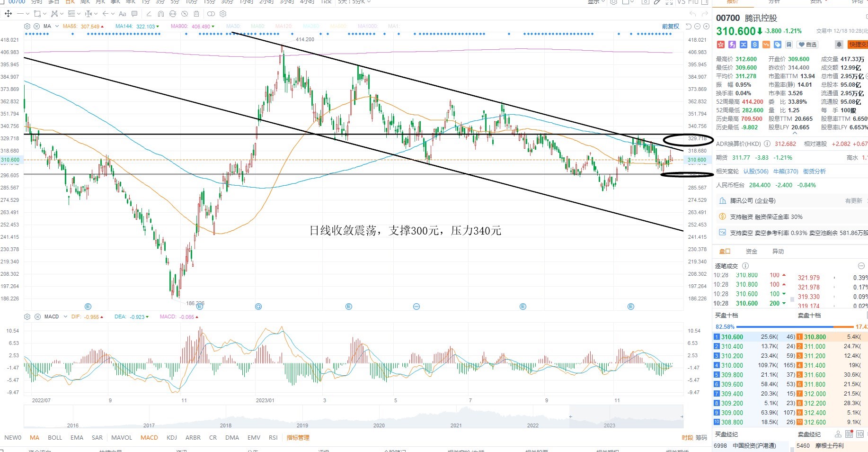Insert a comment bubble annotation
Viewport: 868px width, 452px height.
point(134,14)
